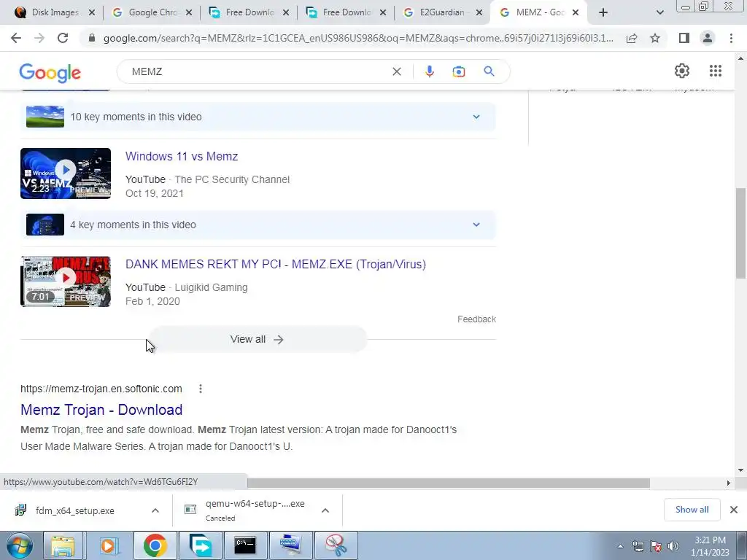Screen dimensions: 747x560
Task: Open Windows Explorer from the taskbar
Action: pos(63,545)
